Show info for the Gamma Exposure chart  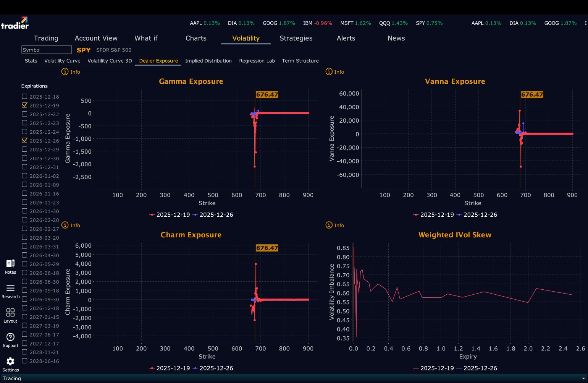click(x=71, y=72)
